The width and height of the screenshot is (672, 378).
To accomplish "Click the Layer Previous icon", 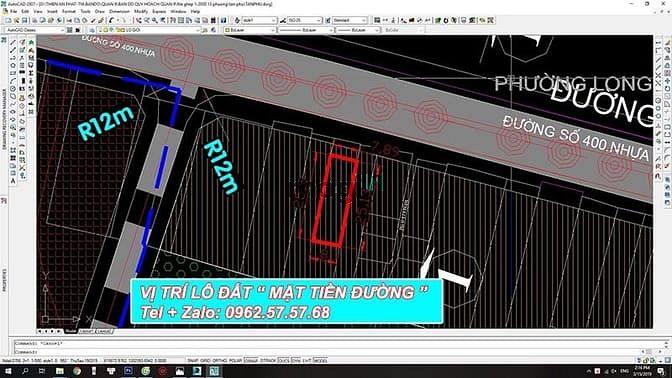I will (x=213, y=30).
